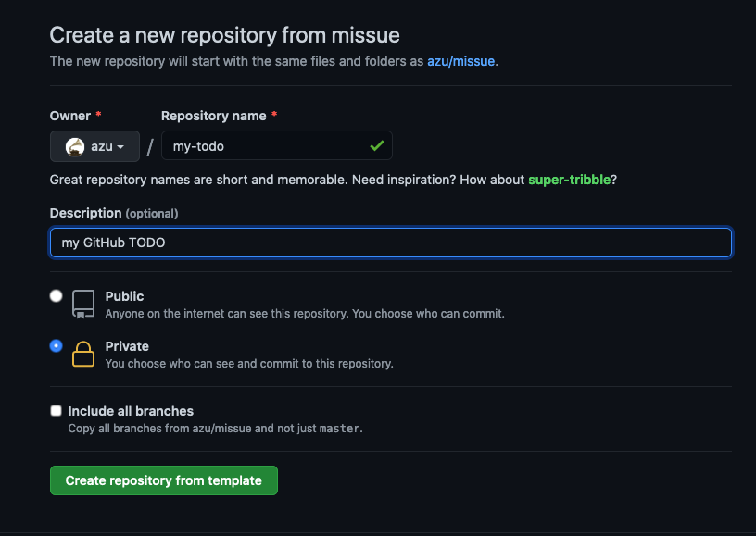The image size is (756, 536).
Task: Open the azu/missue template link
Action: click(461, 61)
